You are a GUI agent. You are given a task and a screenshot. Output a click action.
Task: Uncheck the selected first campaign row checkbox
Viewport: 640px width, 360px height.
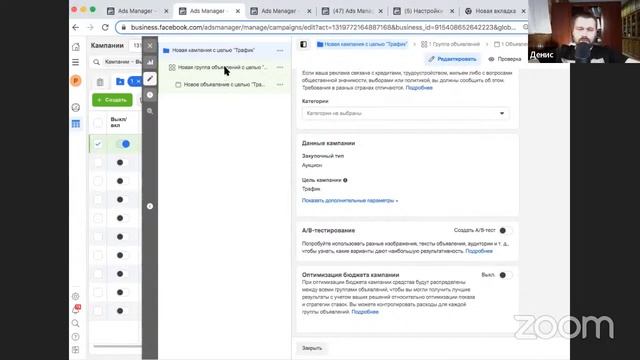(x=98, y=144)
